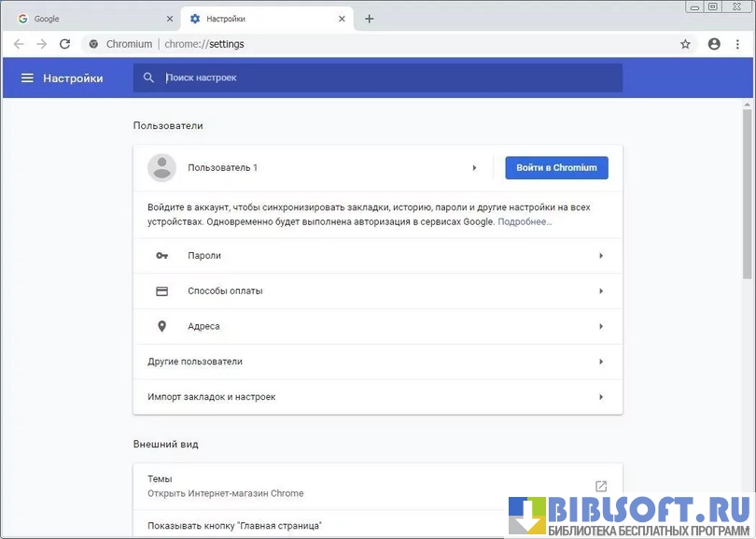The image size is (756, 539).
Task: Click the key icon for Пароли
Action: 161,256
